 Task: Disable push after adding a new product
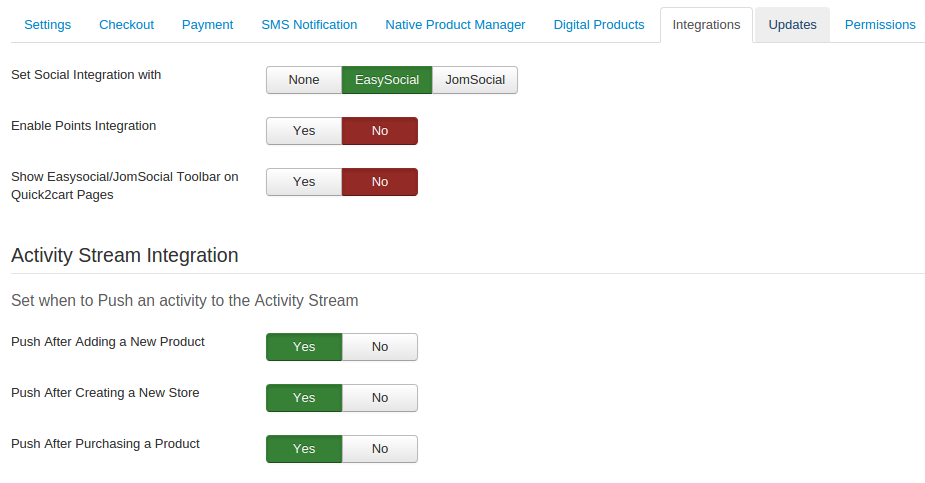(x=380, y=347)
